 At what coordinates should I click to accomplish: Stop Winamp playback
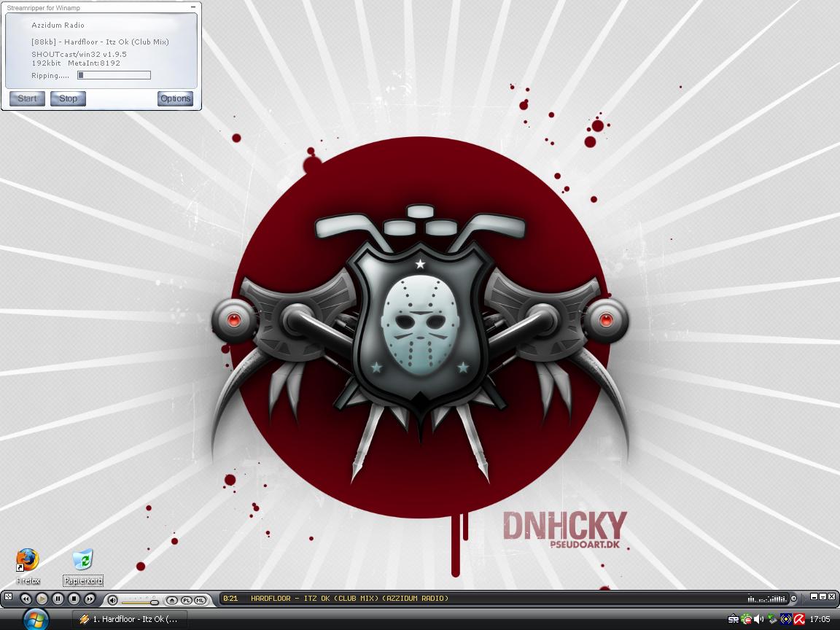point(74,599)
